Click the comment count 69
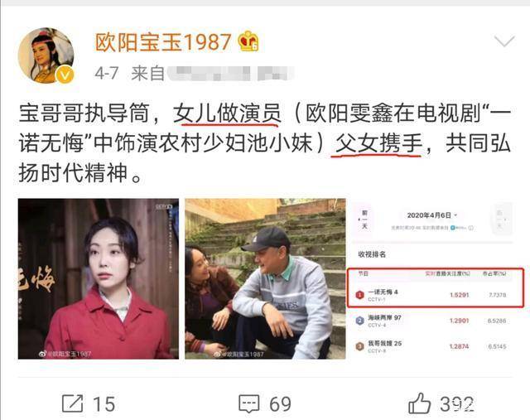Image resolution: width=530 pixels, height=420 pixels. (x=280, y=403)
